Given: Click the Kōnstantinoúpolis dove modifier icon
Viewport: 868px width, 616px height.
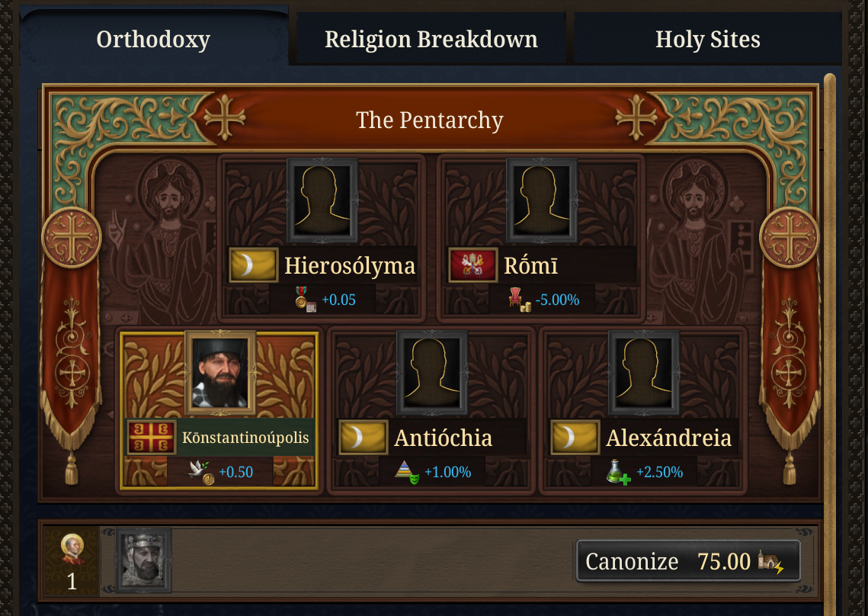Looking at the screenshot, I should tap(201, 472).
